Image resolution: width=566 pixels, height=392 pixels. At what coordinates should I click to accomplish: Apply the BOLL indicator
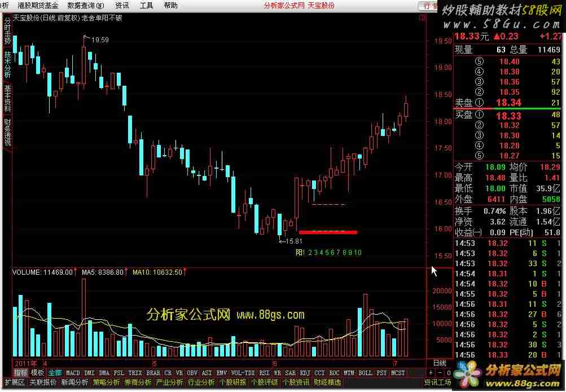click(365, 373)
